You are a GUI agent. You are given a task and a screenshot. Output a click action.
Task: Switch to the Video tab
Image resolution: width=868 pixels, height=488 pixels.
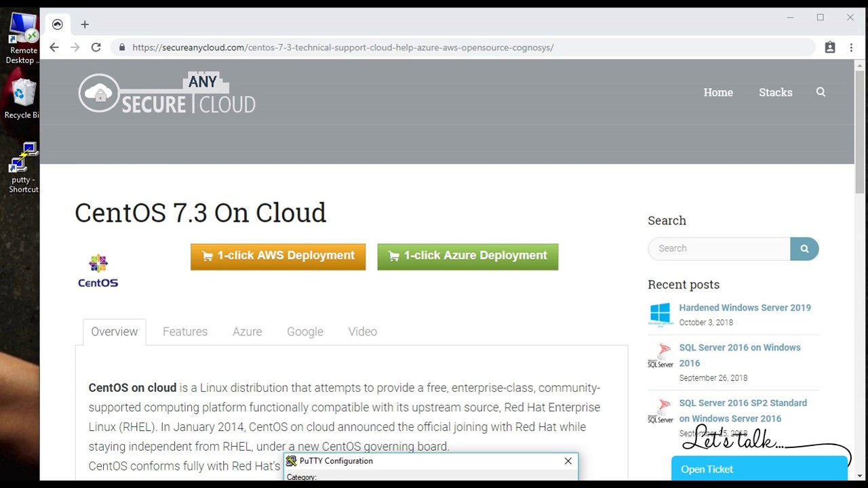363,332
